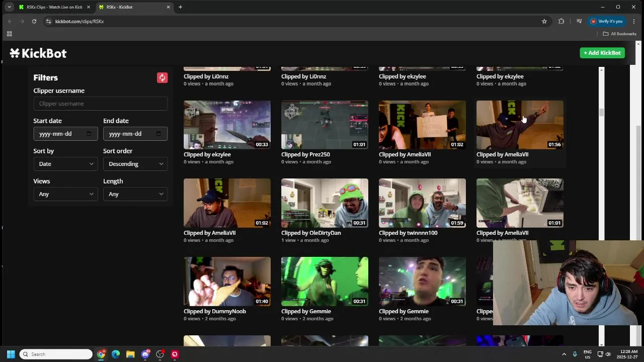Open the red app icon on taskbar

175,354
